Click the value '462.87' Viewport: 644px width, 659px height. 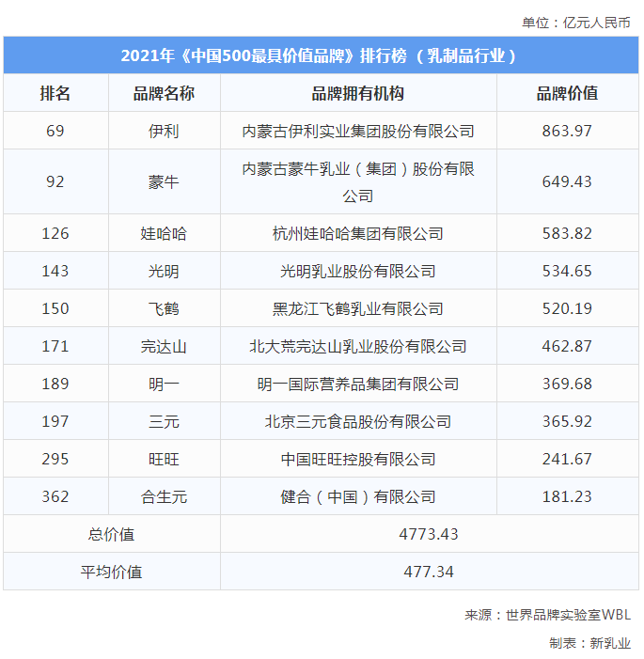(x=567, y=346)
